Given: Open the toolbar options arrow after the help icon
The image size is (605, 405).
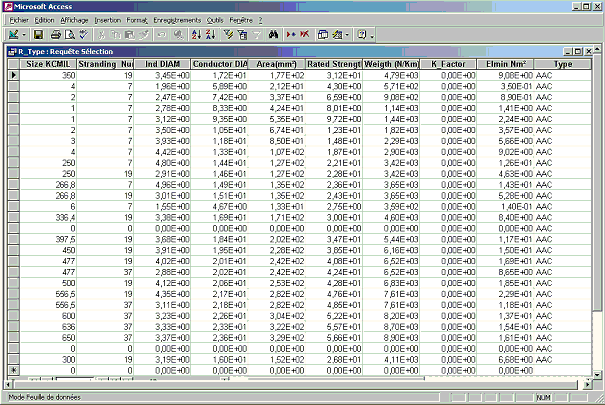Looking at the screenshot, I should (x=372, y=36).
